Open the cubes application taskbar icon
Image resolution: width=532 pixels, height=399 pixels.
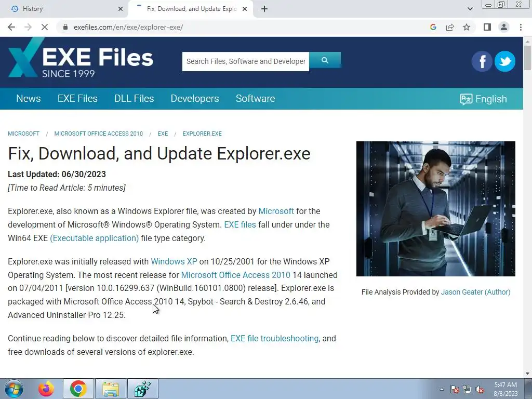tap(143, 389)
